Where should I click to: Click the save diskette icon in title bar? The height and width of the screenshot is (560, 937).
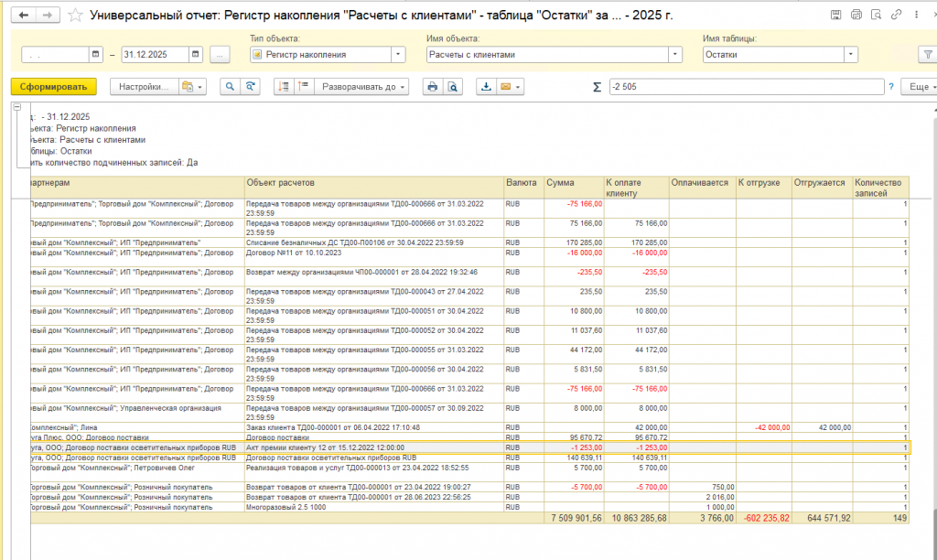(x=835, y=16)
